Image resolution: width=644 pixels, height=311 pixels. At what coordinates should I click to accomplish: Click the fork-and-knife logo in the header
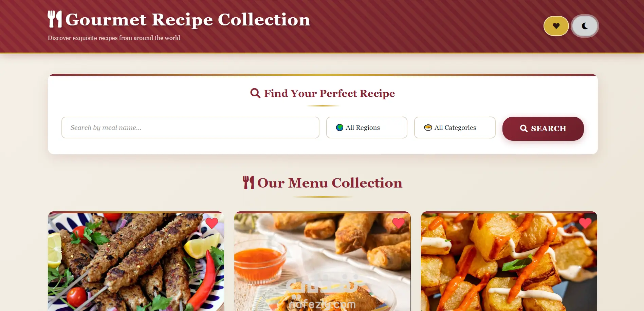tap(55, 19)
